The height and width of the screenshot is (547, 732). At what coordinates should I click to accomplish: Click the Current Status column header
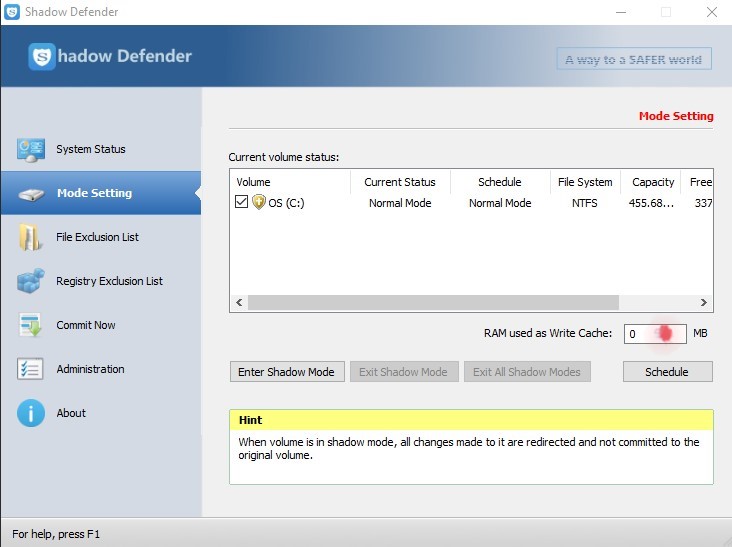[400, 182]
